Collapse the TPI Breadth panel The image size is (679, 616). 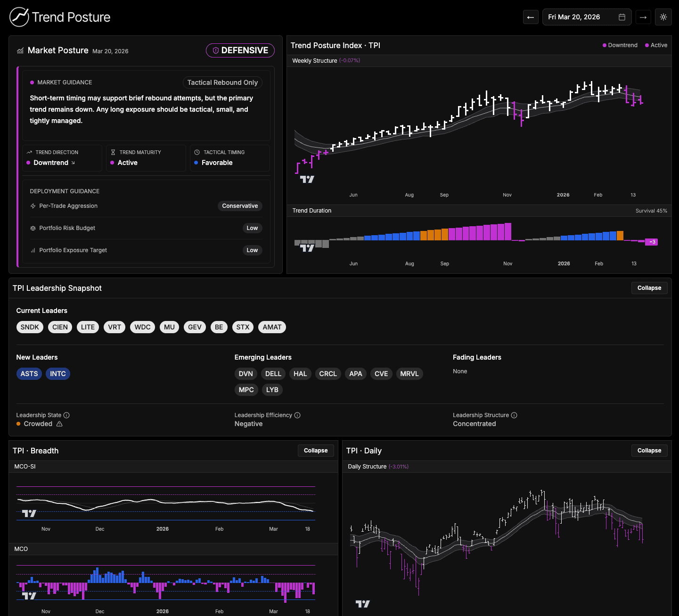(316, 450)
